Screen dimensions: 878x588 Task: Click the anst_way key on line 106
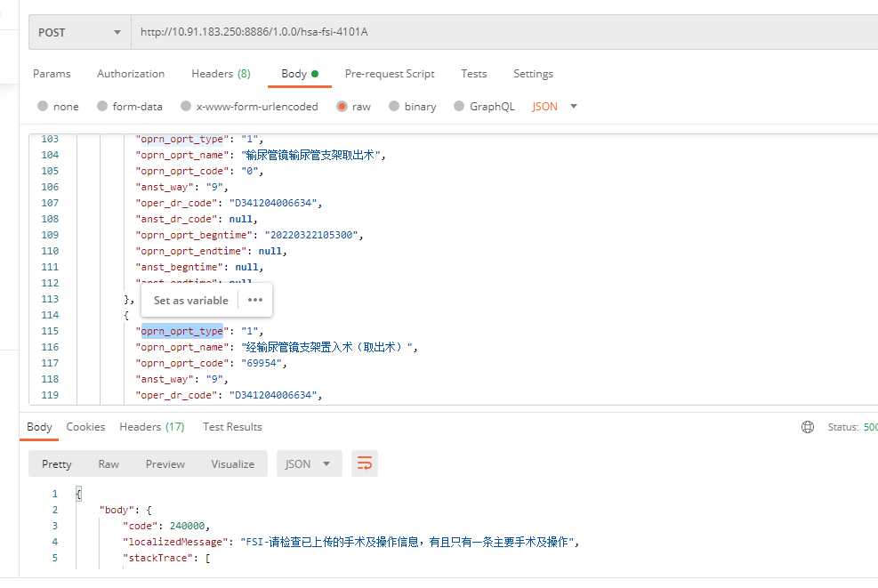click(x=164, y=187)
